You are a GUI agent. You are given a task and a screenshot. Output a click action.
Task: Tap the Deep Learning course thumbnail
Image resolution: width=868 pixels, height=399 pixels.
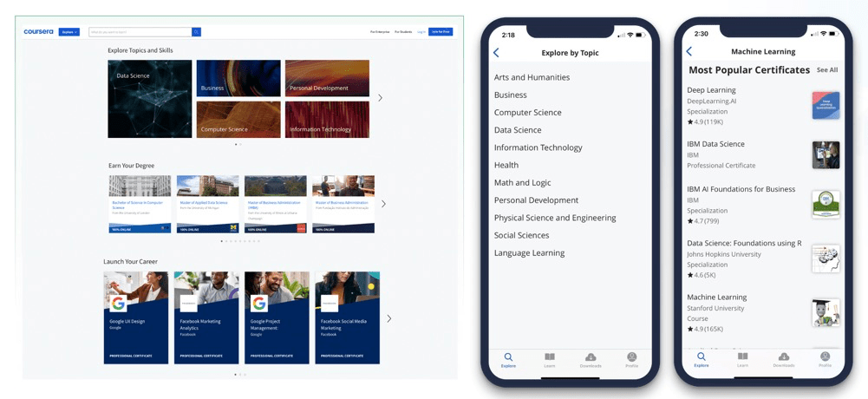[826, 105]
